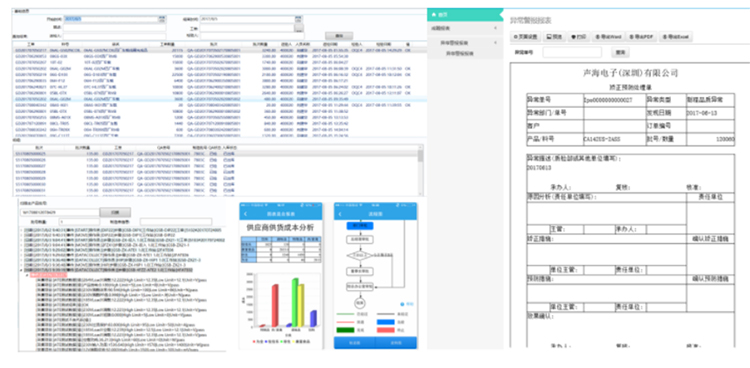Screen dimensions: 750x368
Task: Open the nested exception report sidebar item
Action: (460, 54)
